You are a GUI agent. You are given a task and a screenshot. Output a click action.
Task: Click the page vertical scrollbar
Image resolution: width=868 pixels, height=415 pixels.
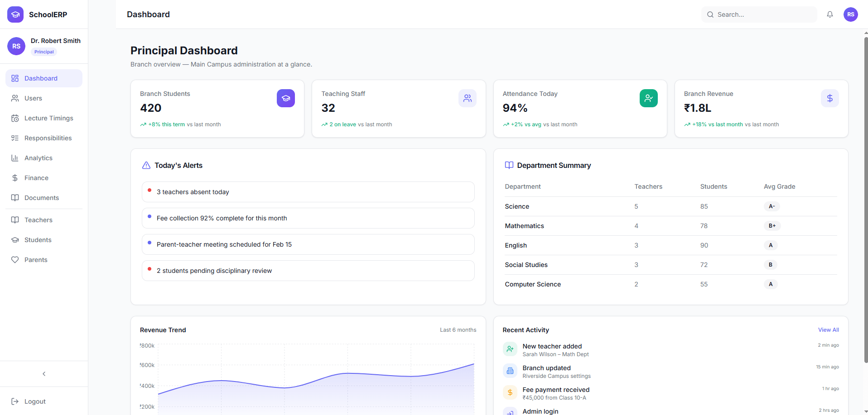point(866,199)
